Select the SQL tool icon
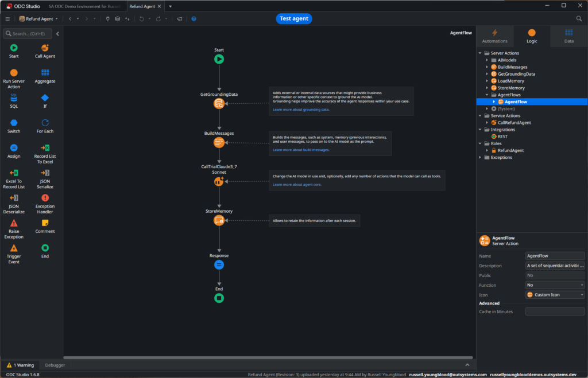Screen dimensions: 588x378 point(14,98)
